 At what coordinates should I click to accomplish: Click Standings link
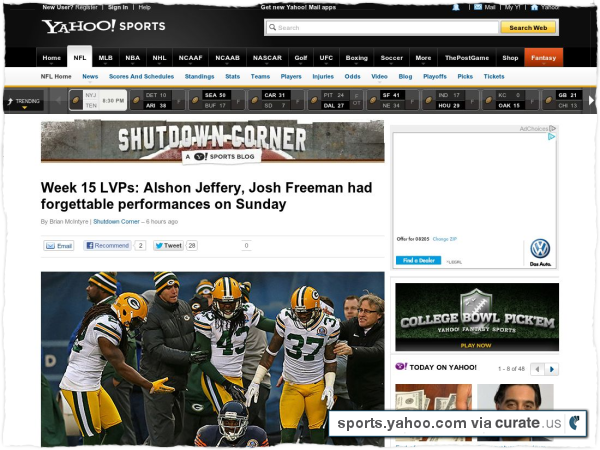click(199, 77)
